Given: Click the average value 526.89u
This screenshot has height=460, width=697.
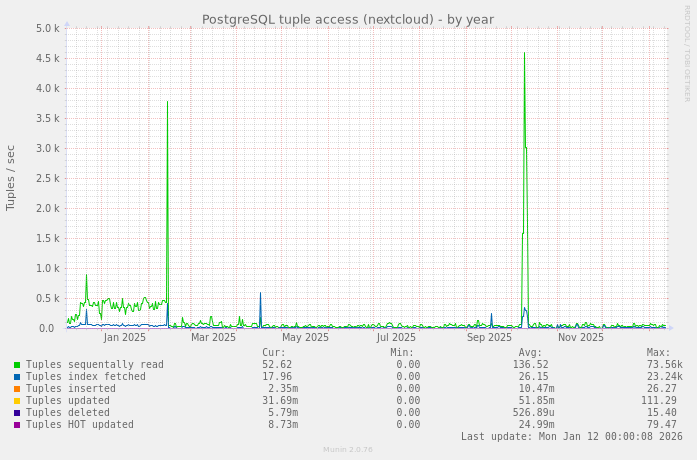Looking at the screenshot, I should tap(533, 412).
